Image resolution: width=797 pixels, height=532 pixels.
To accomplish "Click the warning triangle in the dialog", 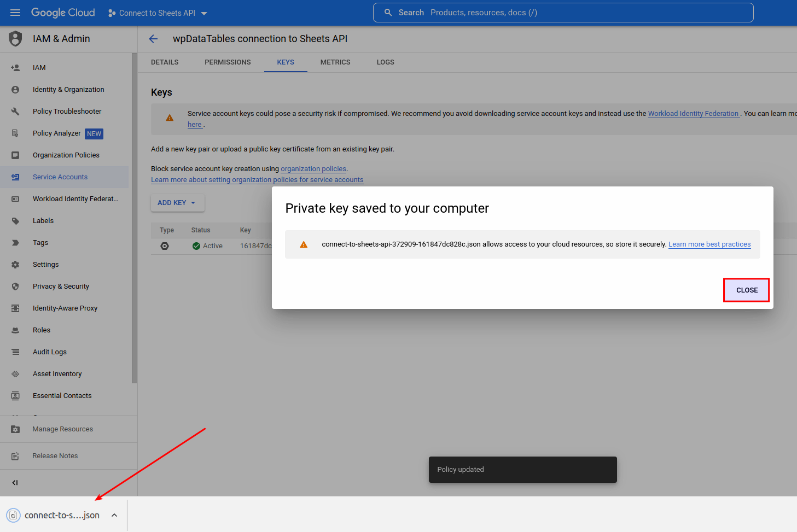I will tap(303, 244).
